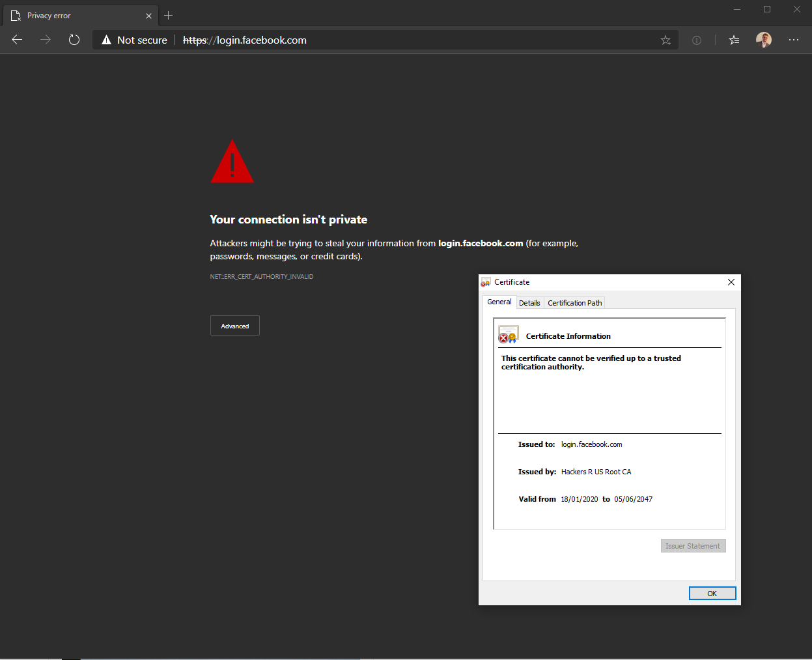Click the certificate cannot be verified message
This screenshot has width=812, height=660.
pos(591,362)
